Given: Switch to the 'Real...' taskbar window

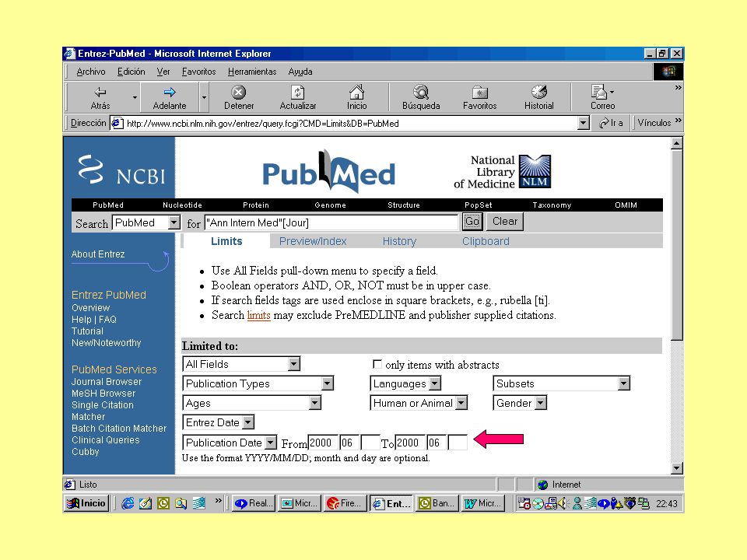Looking at the screenshot, I should pyautogui.click(x=254, y=503).
